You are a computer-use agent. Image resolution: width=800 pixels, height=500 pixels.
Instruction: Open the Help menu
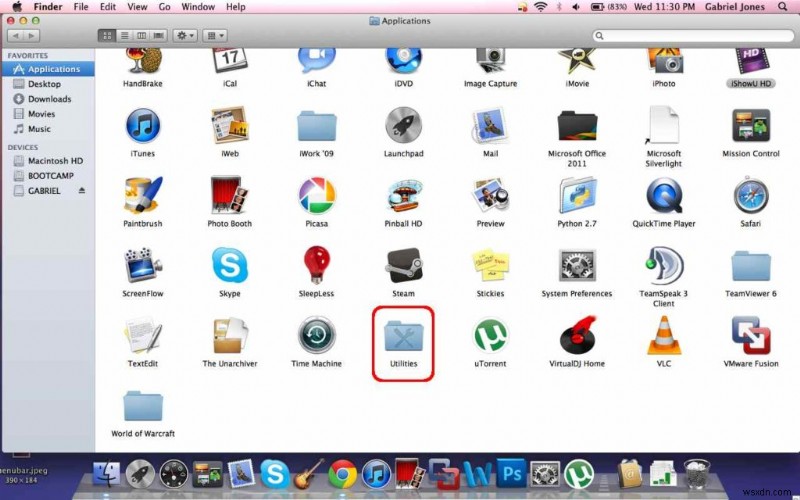point(236,7)
